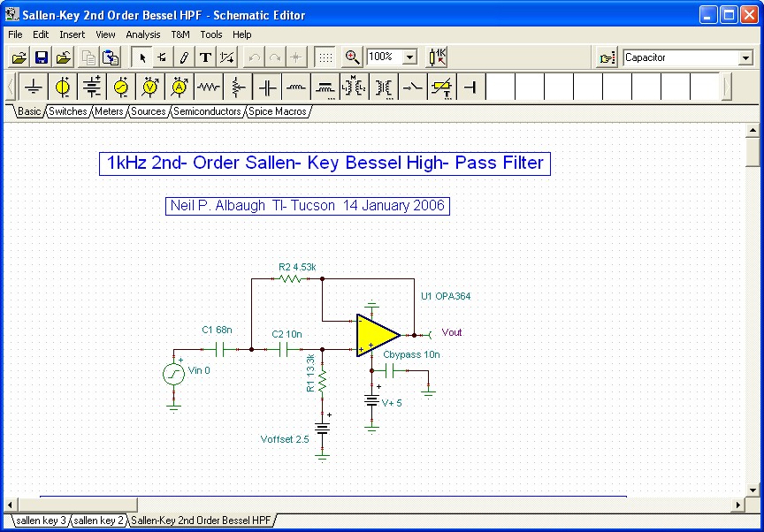The image size is (764, 532).
Task: Click the hide/reconnect wire tool icon
Action: [x=226, y=57]
